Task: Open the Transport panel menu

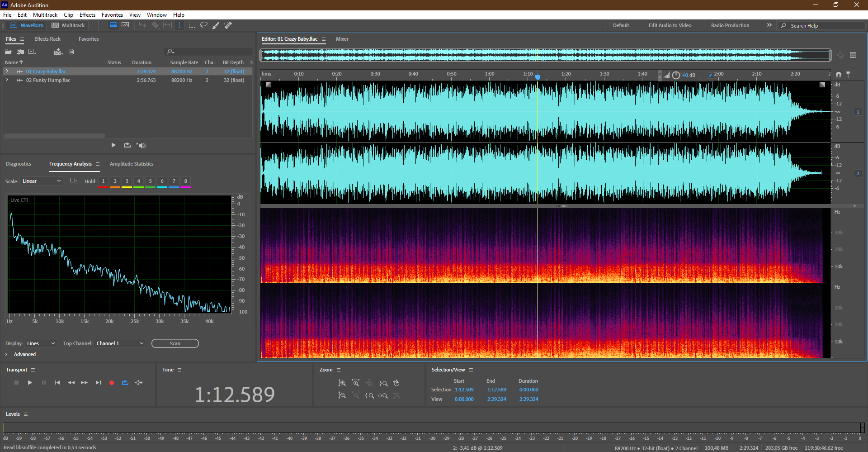Action: (x=33, y=370)
